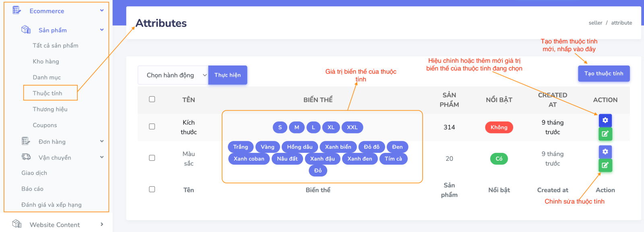This screenshot has width=644, height=232.
Task: Click the red Không featured badge
Action: (499, 127)
